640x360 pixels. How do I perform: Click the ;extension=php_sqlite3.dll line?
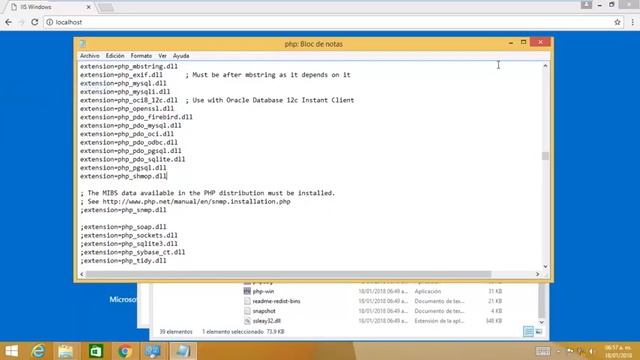click(129, 244)
